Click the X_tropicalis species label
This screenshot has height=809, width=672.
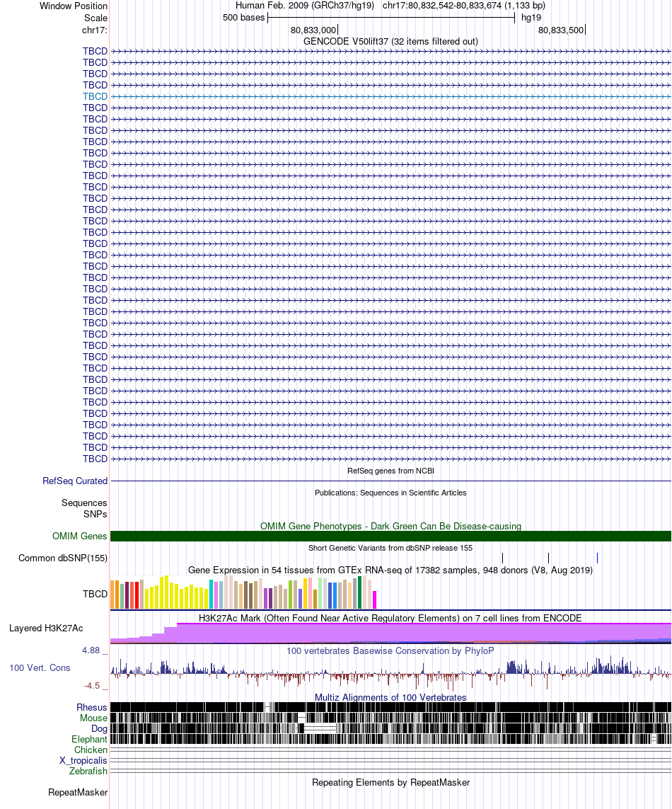point(83,760)
